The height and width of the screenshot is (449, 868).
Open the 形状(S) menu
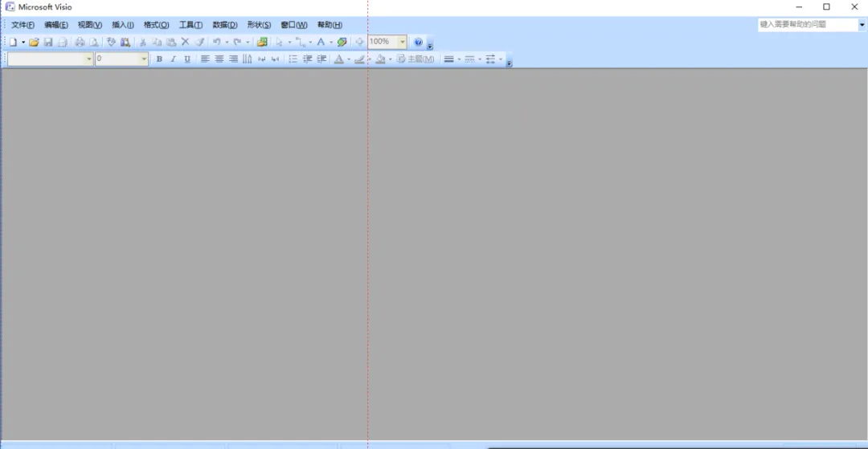pyautogui.click(x=259, y=25)
